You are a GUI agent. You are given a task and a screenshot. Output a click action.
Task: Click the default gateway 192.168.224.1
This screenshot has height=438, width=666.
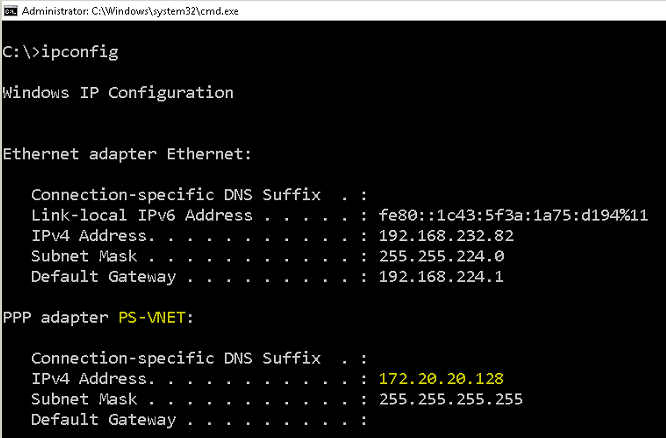pos(441,277)
